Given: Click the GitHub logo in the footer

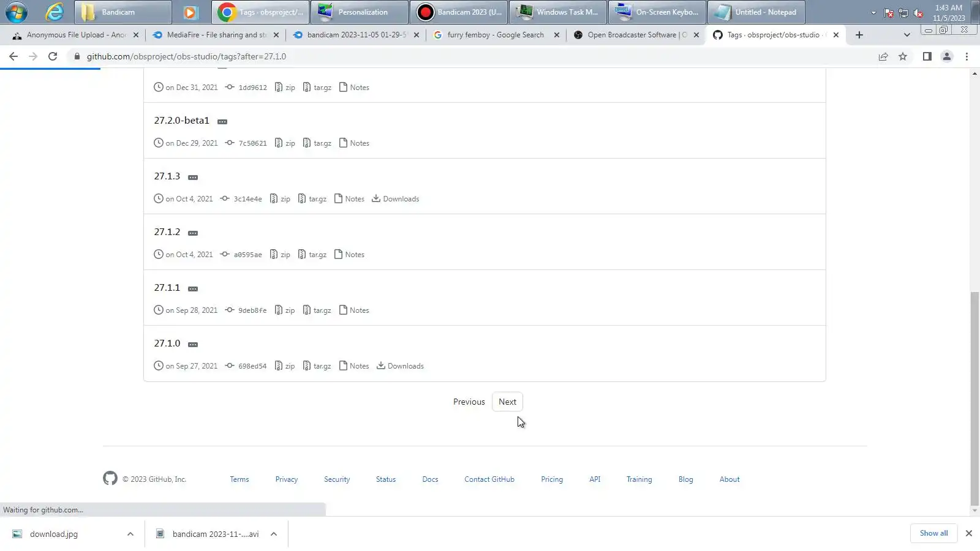Looking at the screenshot, I should click(110, 478).
